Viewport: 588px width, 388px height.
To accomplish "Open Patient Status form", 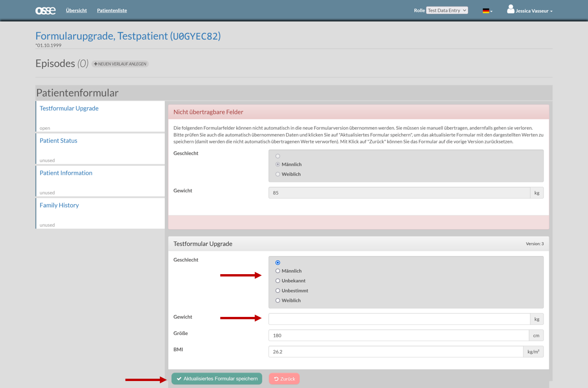I will 58,140.
